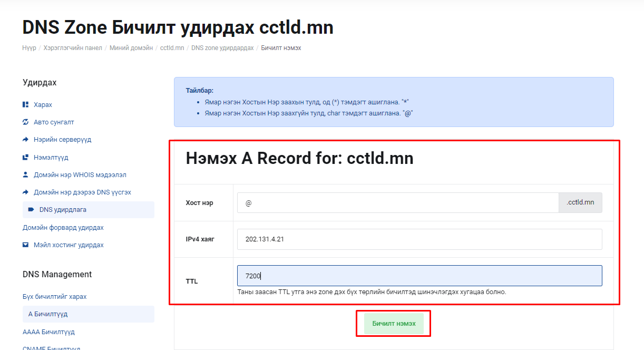Select DNS удирдлага menu item
This screenshot has height=350, width=644.
89,210
